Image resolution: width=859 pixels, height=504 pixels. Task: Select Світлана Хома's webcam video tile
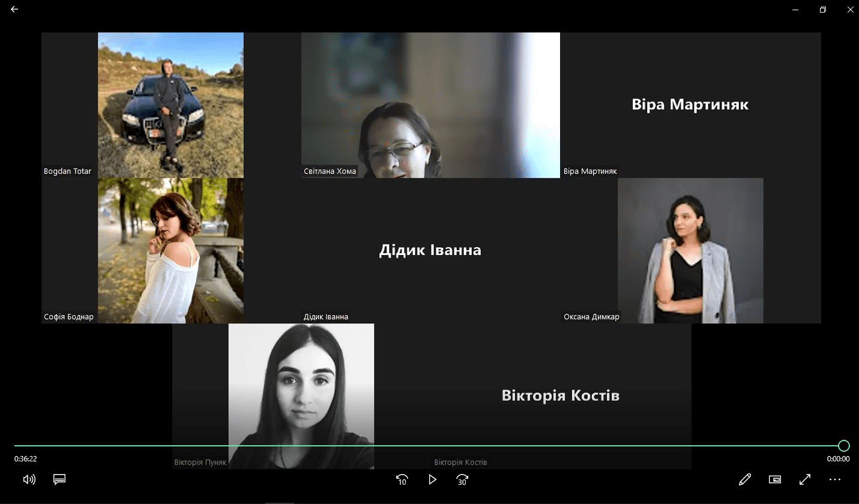tap(430, 105)
